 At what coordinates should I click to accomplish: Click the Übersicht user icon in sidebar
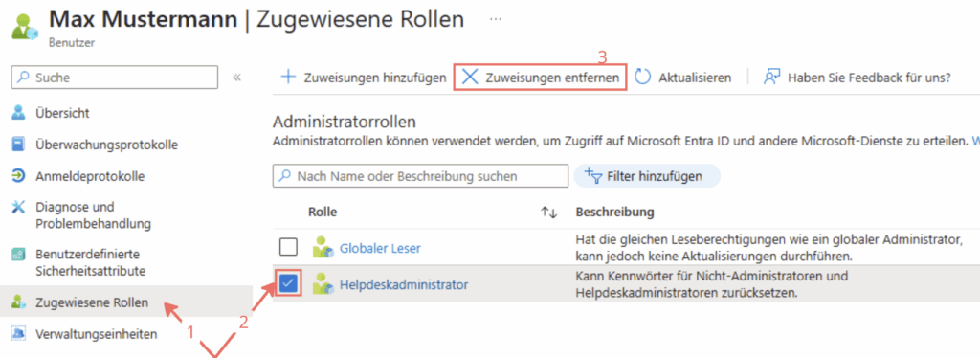[x=19, y=113]
